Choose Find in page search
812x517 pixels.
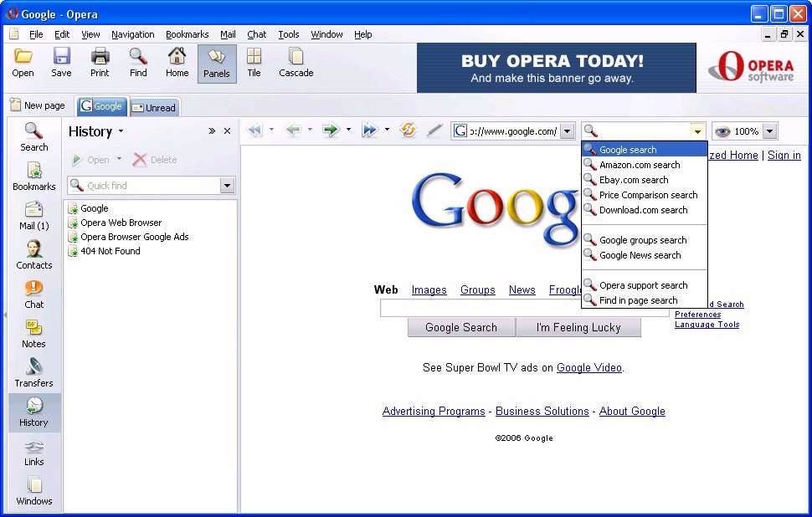tap(645, 300)
